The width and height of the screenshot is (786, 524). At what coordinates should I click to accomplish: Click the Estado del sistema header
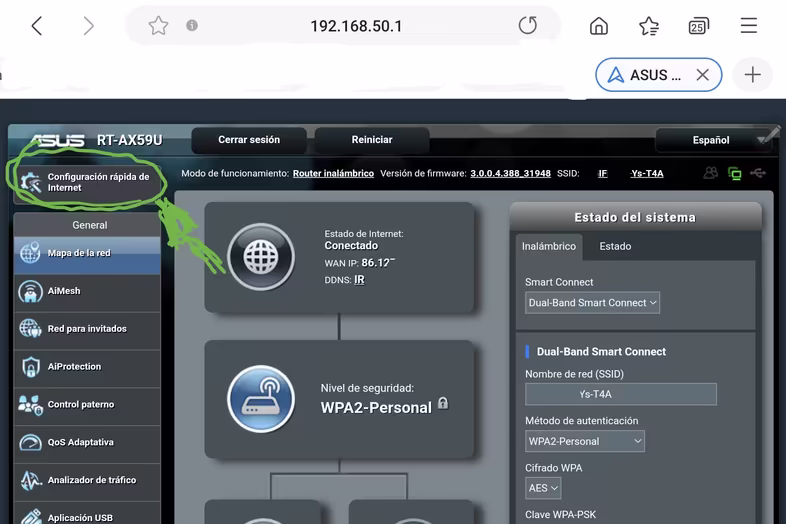635,217
